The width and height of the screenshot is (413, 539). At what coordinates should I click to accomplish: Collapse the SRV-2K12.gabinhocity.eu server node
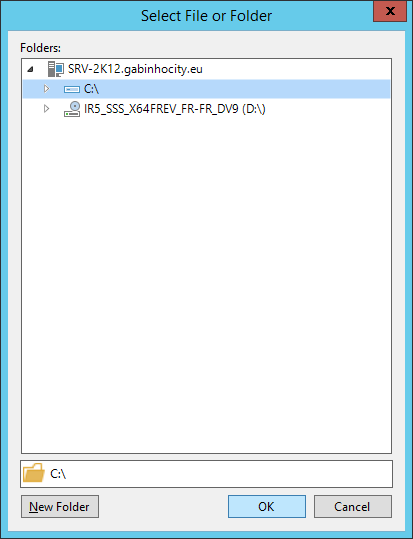[31, 69]
